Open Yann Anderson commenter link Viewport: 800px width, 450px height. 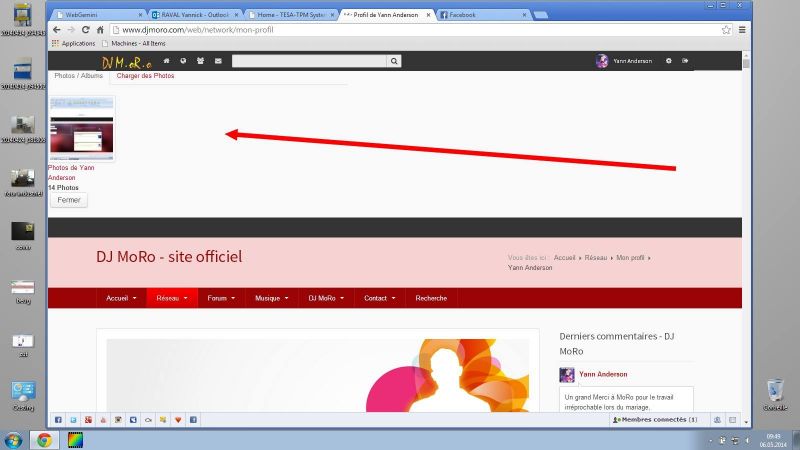tap(603, 374)
